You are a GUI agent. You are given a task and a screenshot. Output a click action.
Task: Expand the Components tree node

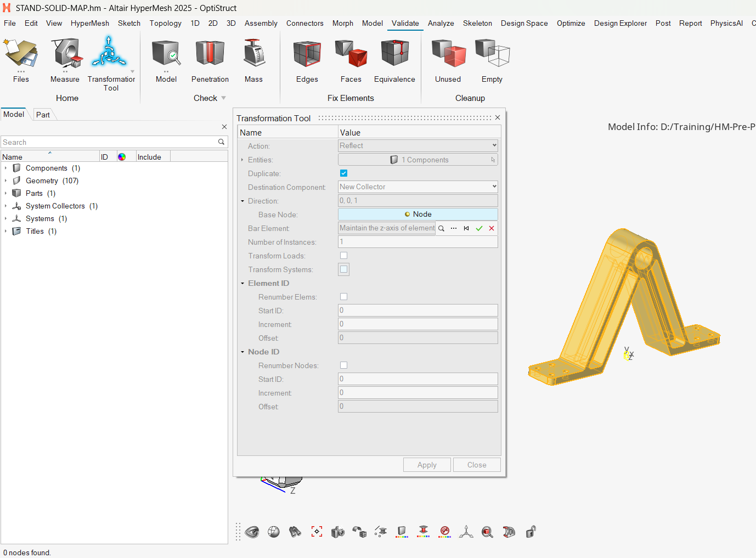click(6, 168)
